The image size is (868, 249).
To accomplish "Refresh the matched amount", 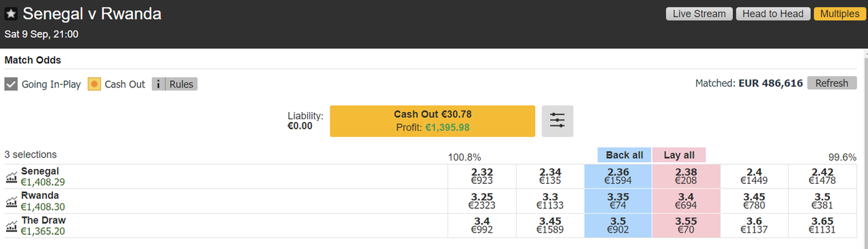I will click(x=831, y=83).
